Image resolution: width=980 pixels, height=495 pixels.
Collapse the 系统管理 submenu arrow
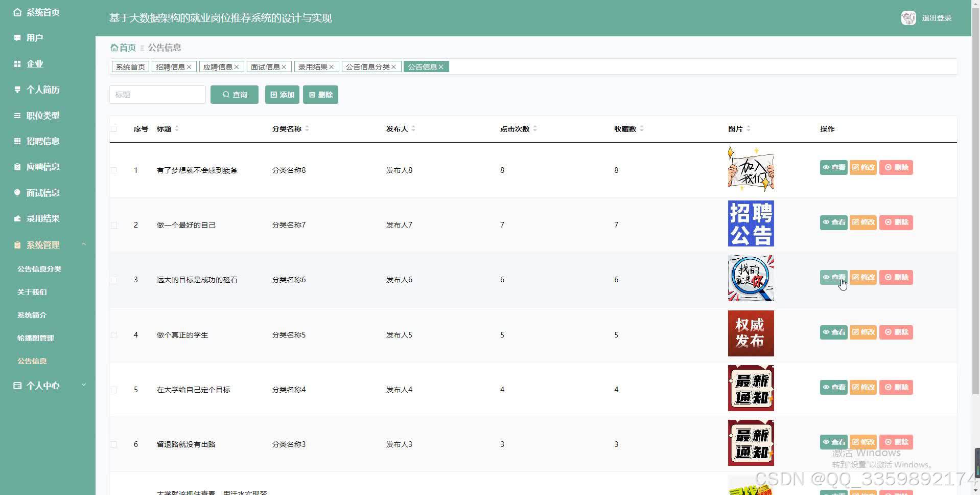84,245
